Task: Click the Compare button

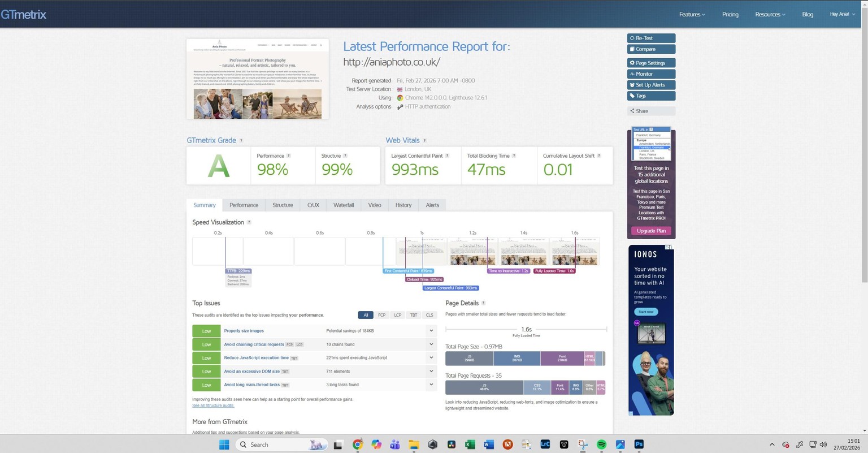Action: tap(651, 49)
